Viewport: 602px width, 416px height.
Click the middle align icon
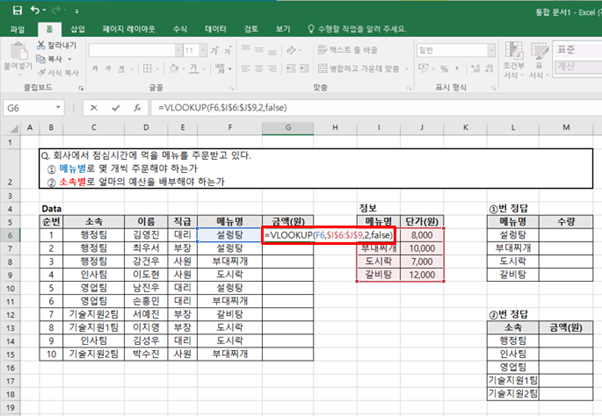[x=259, y=50]
